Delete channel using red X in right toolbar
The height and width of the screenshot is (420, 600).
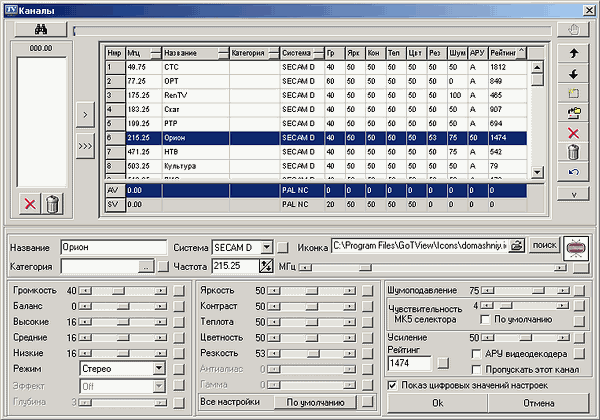pos(571,132)
